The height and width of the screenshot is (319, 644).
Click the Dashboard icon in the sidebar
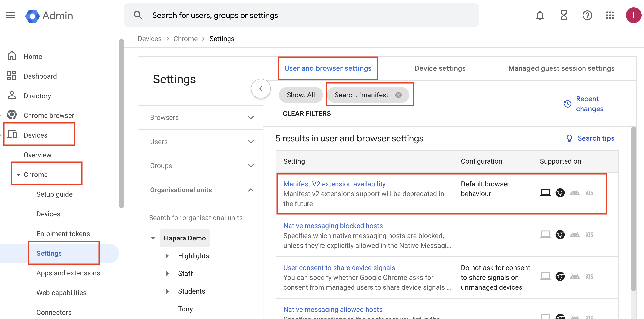pos(12,75)
